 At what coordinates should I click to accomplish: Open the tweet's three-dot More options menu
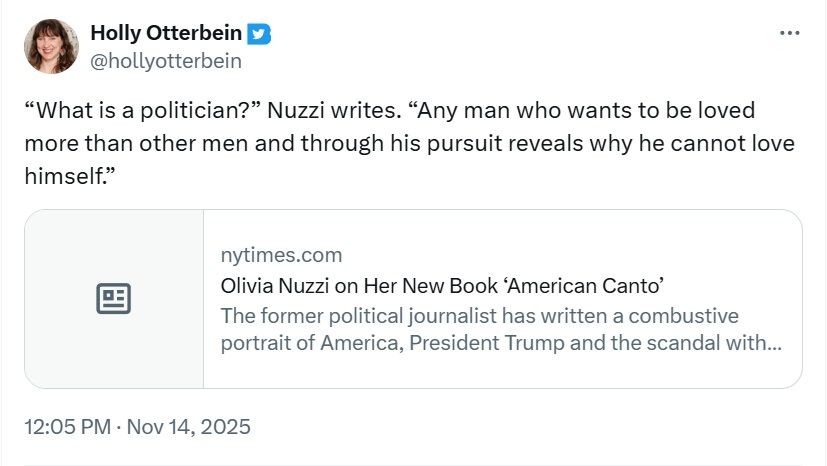(x=789, y=33)
